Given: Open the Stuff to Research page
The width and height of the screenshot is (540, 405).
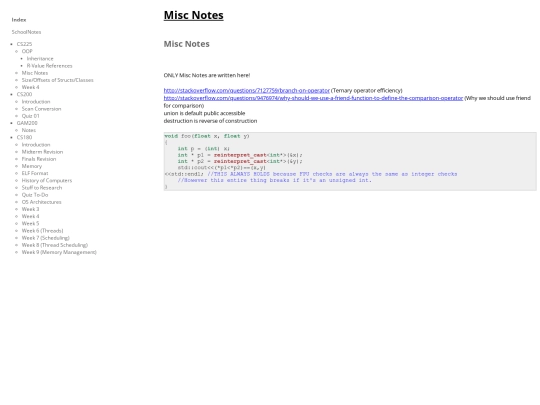Looking at the screenshot, I should [x=42, y=188].
